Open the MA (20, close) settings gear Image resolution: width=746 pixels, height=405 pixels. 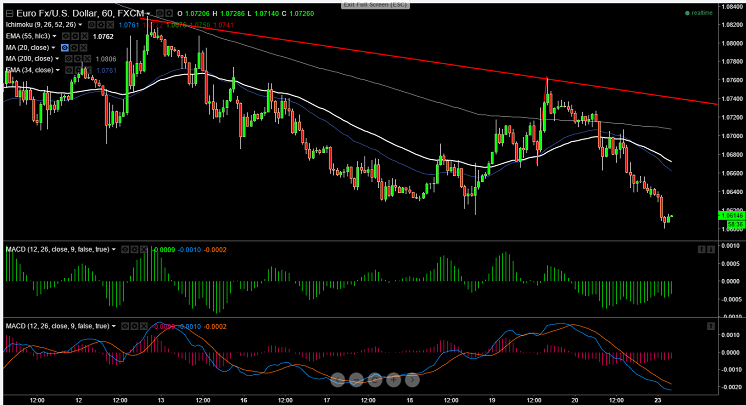pos(74,48)
